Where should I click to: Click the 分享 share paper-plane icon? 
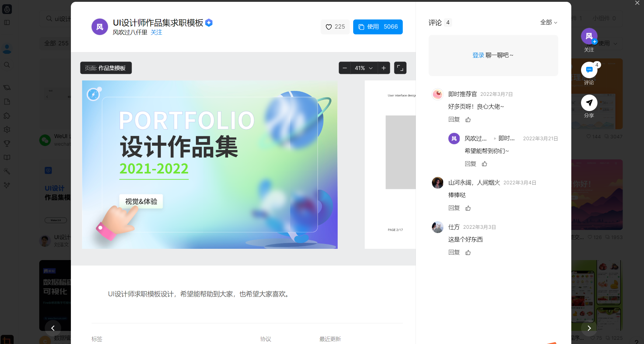coord(589,103)
